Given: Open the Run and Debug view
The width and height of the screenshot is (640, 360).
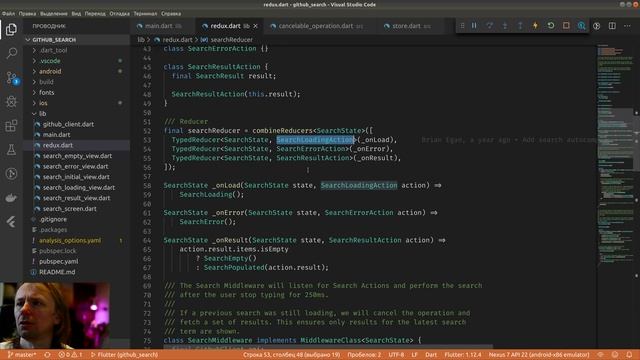Looking at the screenshot, I should [11, 101].
